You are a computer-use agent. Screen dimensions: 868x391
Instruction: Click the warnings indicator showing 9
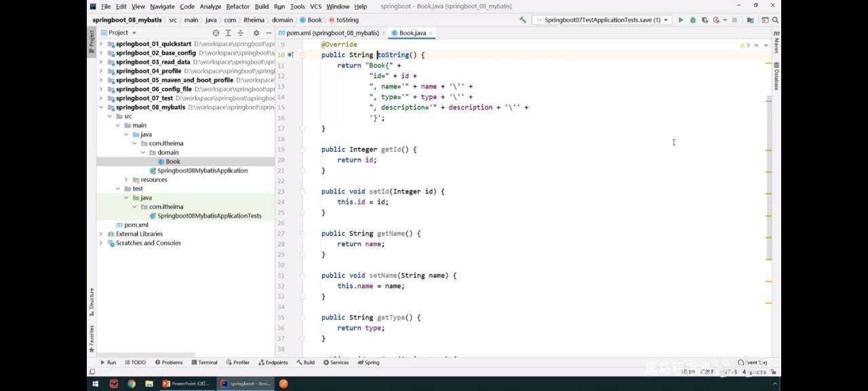click(x=745, y=45)
